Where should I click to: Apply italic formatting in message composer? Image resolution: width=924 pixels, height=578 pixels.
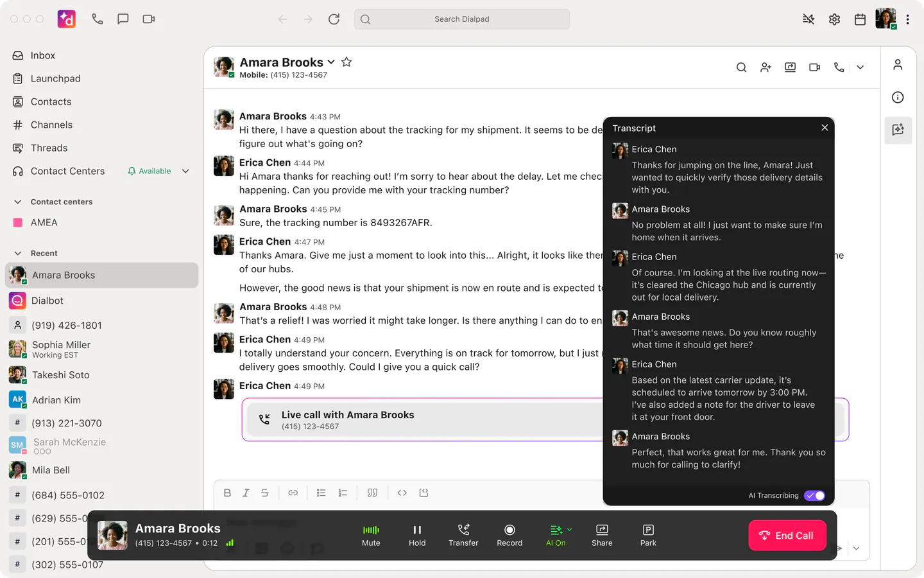246,493
